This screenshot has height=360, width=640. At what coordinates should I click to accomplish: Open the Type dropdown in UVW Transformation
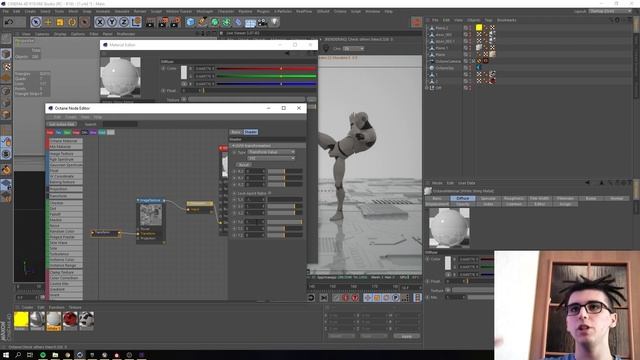pyautogui.click(x=271, y=152)
